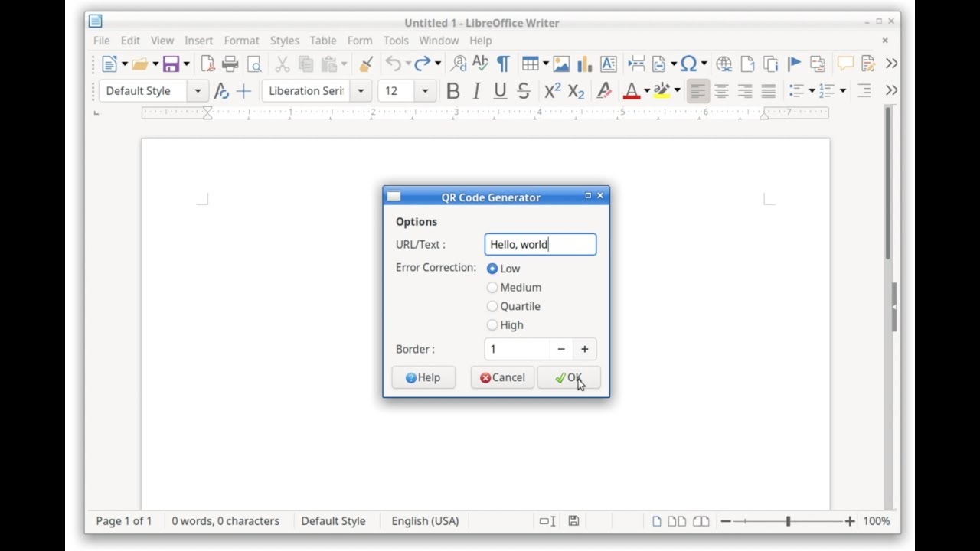Click the Insert Text Box icon
The image size is (980, 551).
(609, 64)
